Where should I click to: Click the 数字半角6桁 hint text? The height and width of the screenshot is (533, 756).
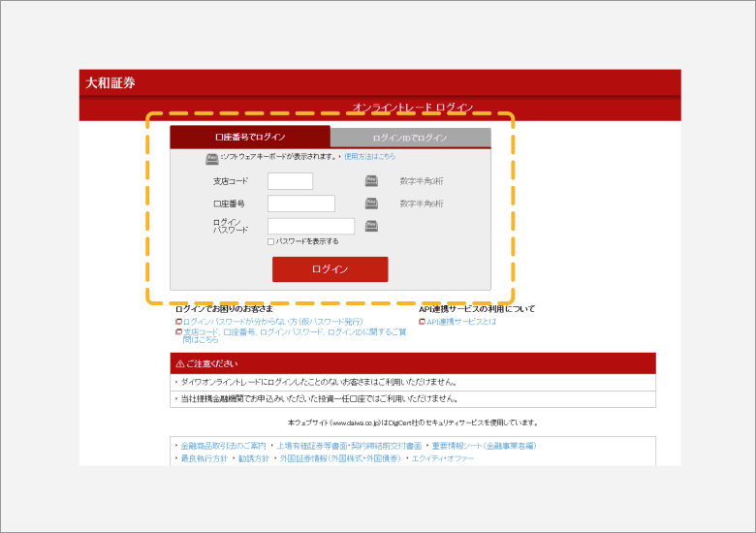(x=422, y=204)
